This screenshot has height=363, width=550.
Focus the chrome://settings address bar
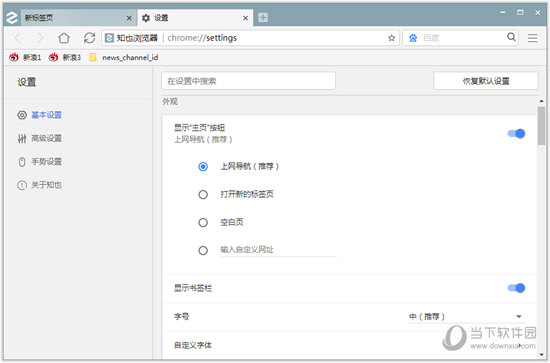(x=250, y=38)
